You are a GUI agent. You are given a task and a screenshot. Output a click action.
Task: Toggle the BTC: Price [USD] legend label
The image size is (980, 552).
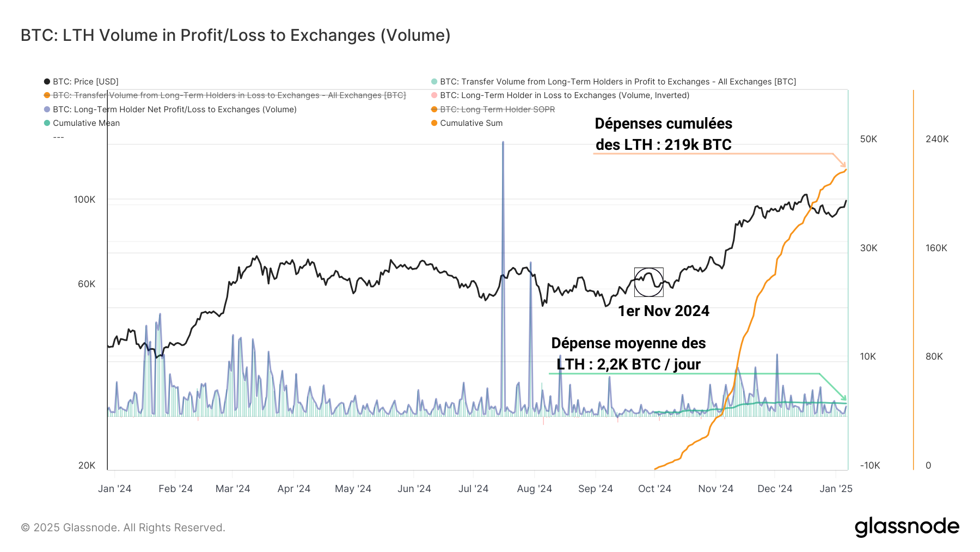85,82
